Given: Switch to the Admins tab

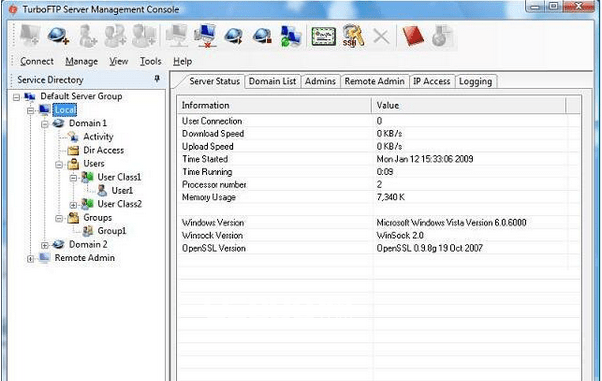Looking at the screenshot, I should 321,81.
